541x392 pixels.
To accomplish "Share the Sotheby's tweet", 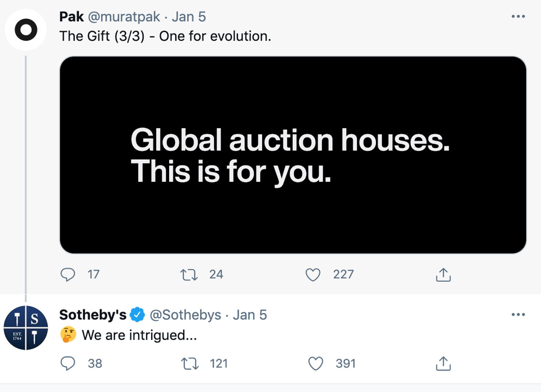I will 443,363.
